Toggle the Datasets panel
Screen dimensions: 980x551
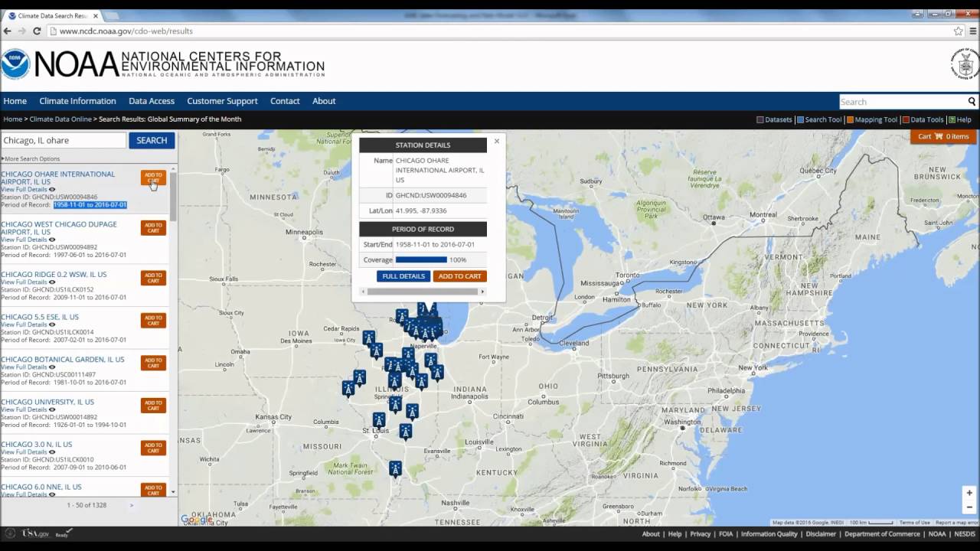[x=774, y=119]
